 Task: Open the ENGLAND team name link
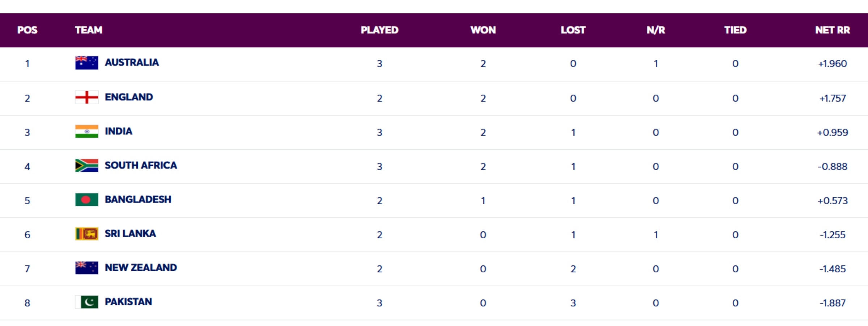[x=129, y=97]
